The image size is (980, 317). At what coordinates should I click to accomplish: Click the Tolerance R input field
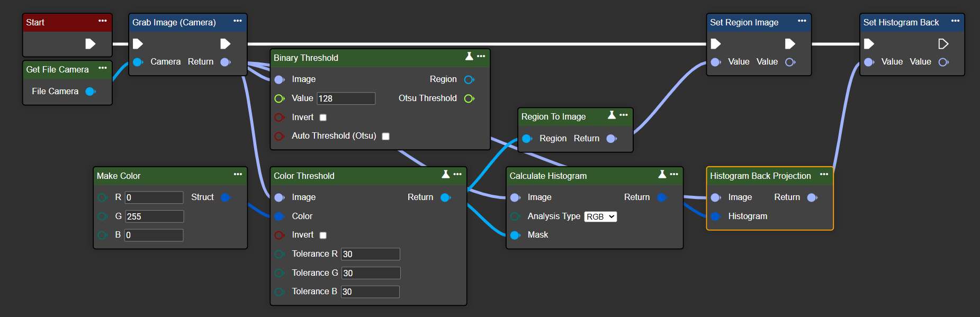pos(370,254)
